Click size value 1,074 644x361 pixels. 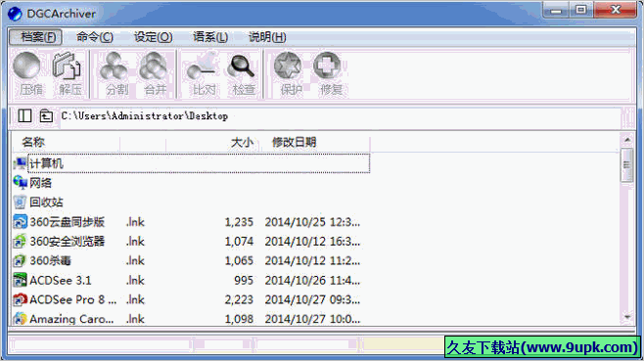click(239, 241)
